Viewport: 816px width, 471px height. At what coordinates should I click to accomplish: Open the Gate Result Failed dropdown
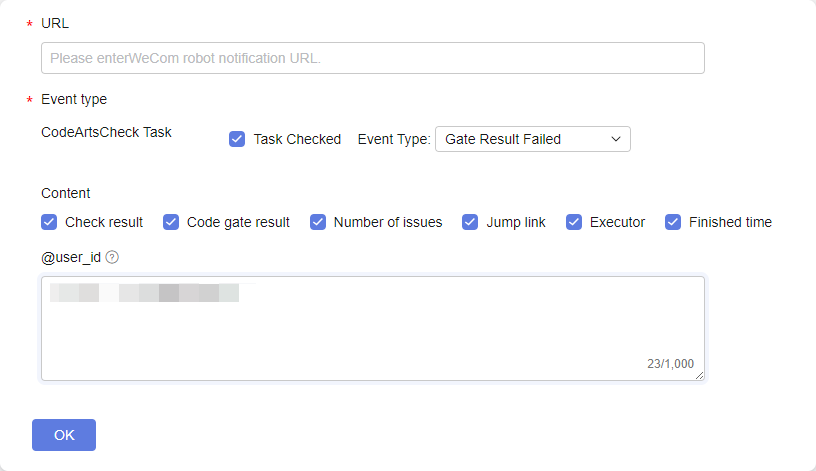click(532, 139)
